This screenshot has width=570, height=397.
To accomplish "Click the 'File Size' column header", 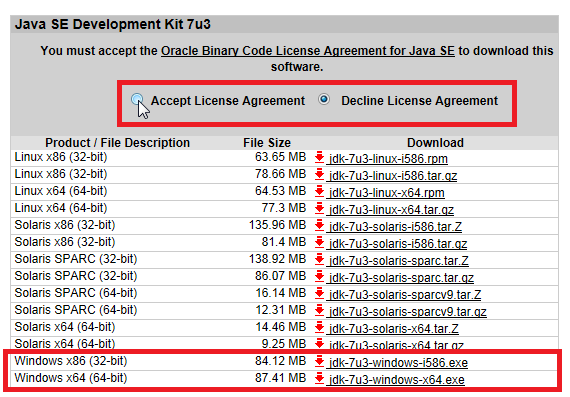I will 267,143.
